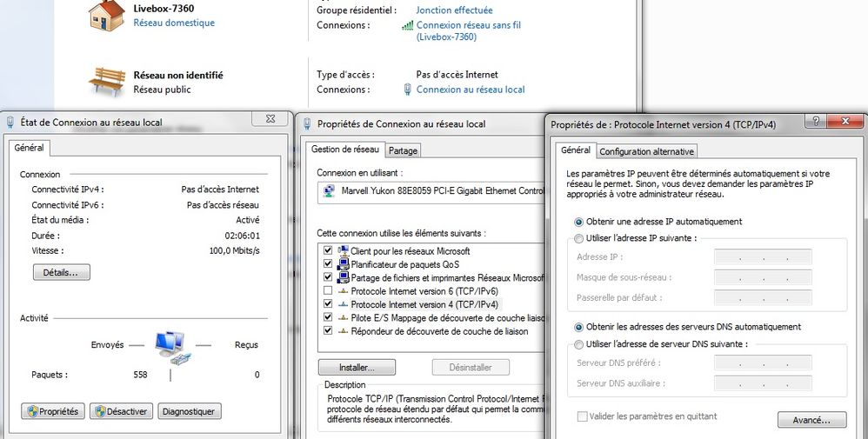Open the Connexion au réseau local link
The height and width of the screenshot is (439, 868).
(471, 90)
